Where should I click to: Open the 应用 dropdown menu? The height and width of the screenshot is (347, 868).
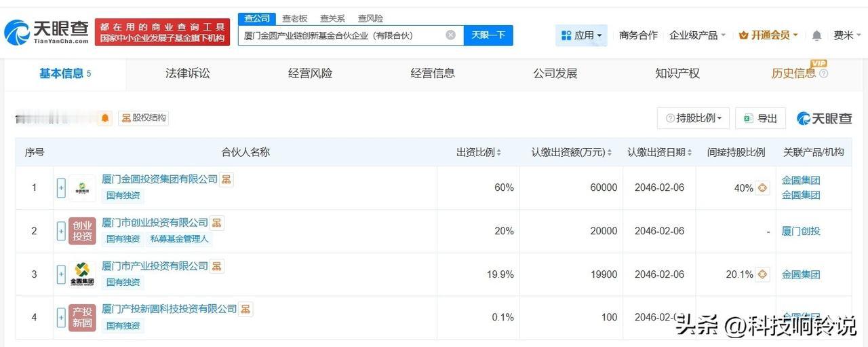click(581, 35)
